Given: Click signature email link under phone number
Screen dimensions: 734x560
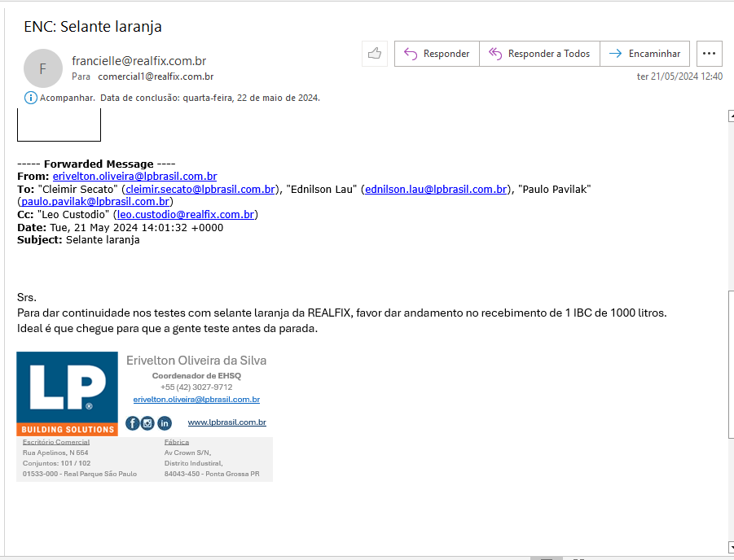Looking at the screenshot, I should (196, 400).
